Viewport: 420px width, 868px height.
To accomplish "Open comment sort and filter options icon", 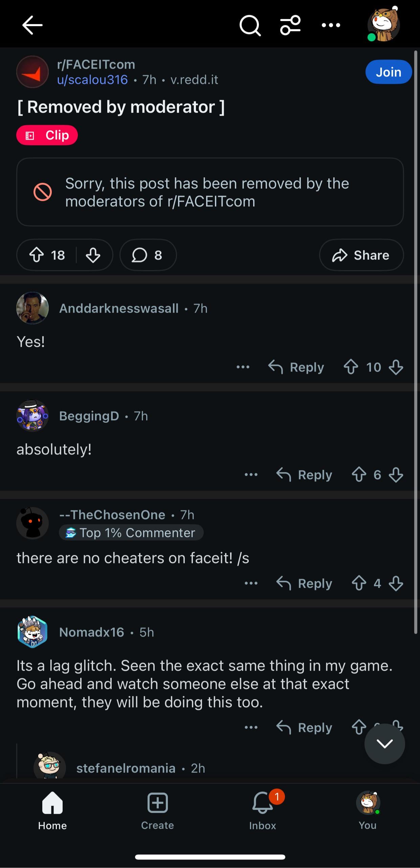I will coord(290,25).
